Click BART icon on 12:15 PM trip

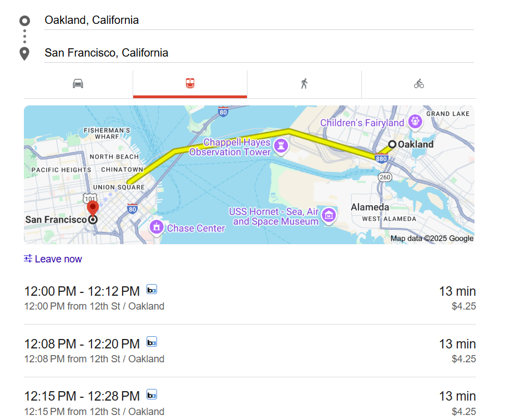coord(151,394)
